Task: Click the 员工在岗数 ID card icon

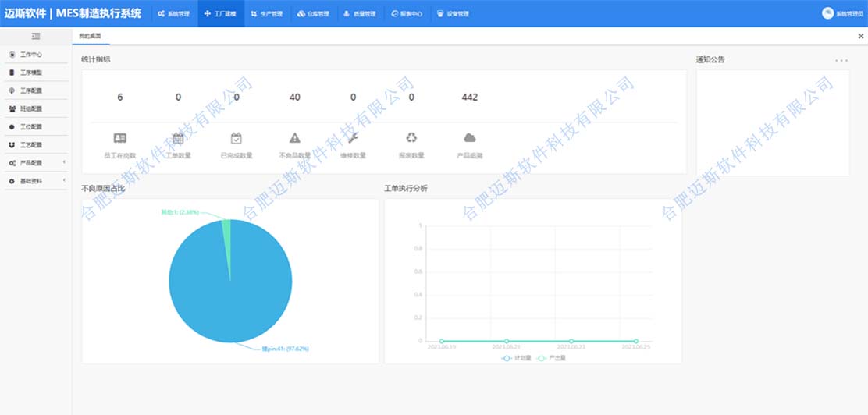Action: (119, 138)
